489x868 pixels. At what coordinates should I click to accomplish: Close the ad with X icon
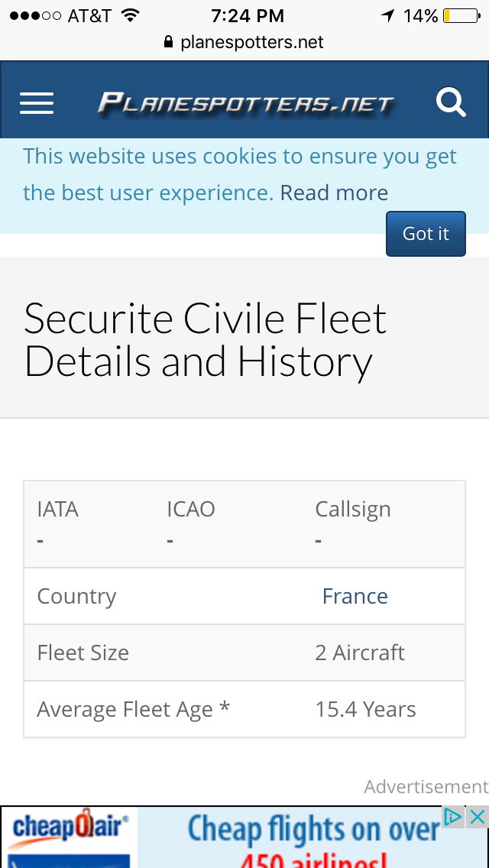click(478, 817)
